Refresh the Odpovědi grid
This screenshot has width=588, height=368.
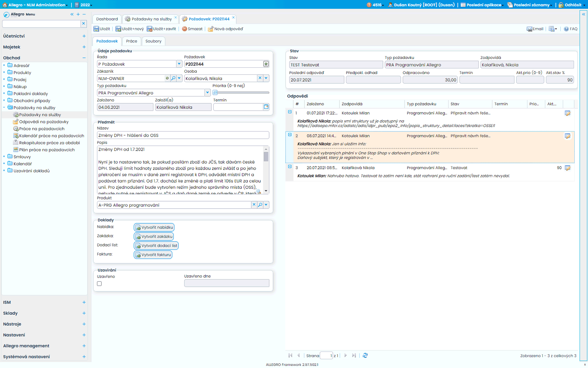365,355
